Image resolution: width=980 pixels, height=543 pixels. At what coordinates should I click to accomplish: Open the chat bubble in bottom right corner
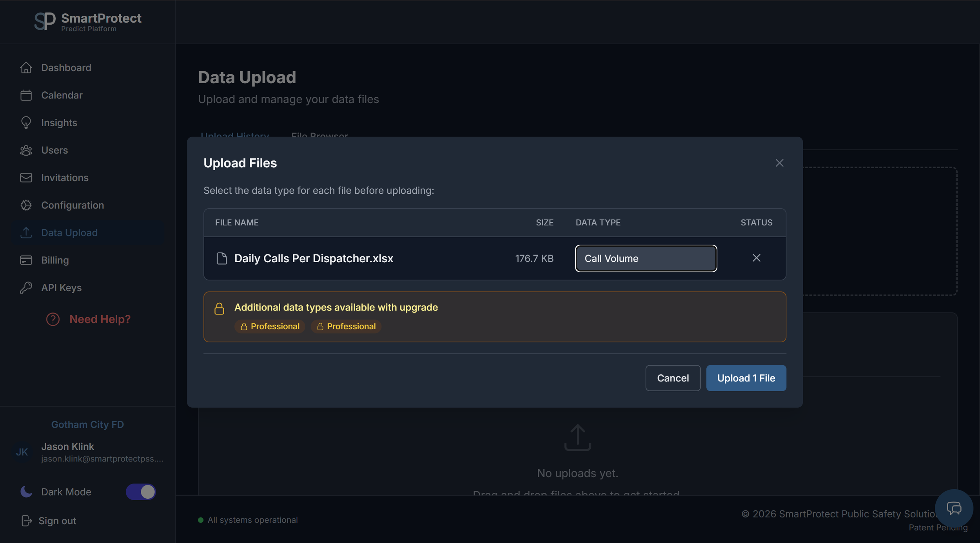point(954,508)
